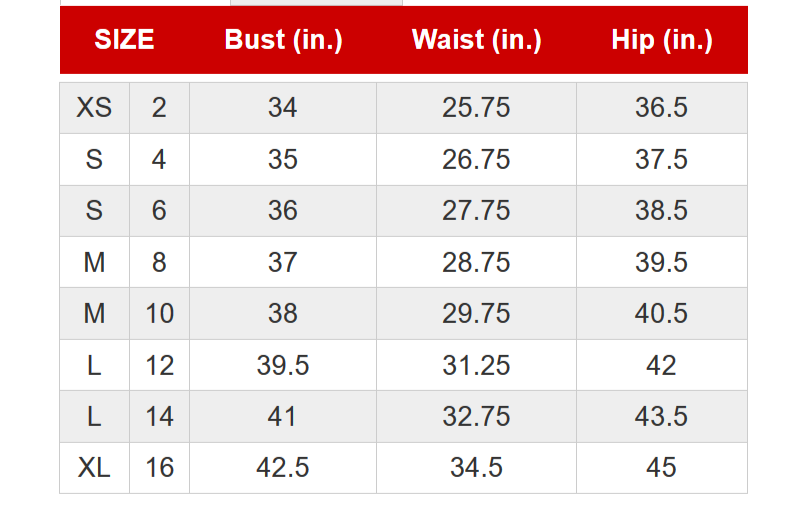This screenshot has height=523, width=810.
Task: Click numeric size 10 cell
Action: [x=159, y=314]
